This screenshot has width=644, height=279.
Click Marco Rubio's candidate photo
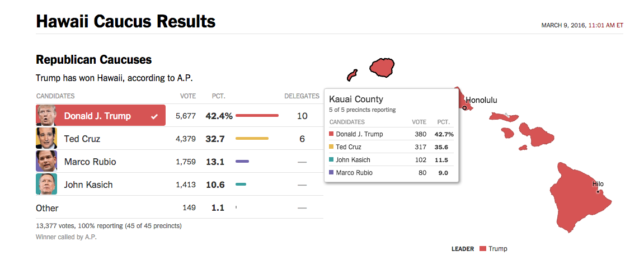coord(46,161)
